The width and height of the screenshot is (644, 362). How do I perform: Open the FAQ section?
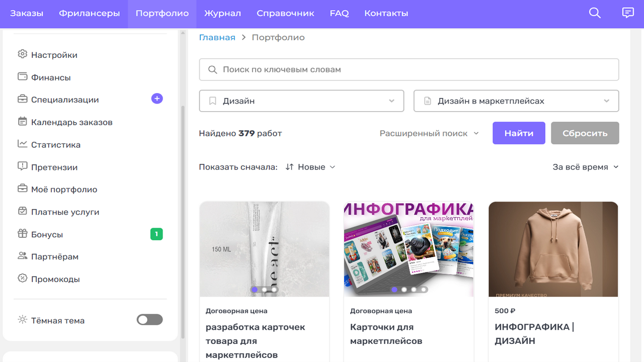click(x=339, y=13)
